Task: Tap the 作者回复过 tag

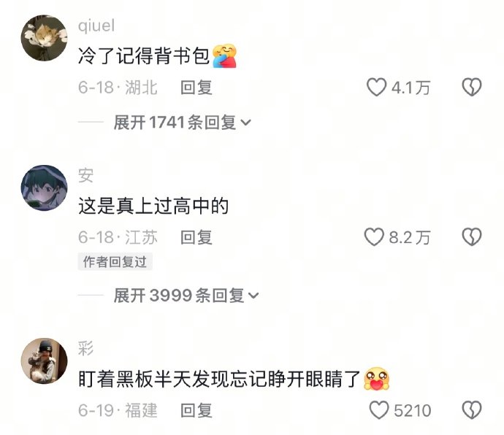Action: [115, 262]
